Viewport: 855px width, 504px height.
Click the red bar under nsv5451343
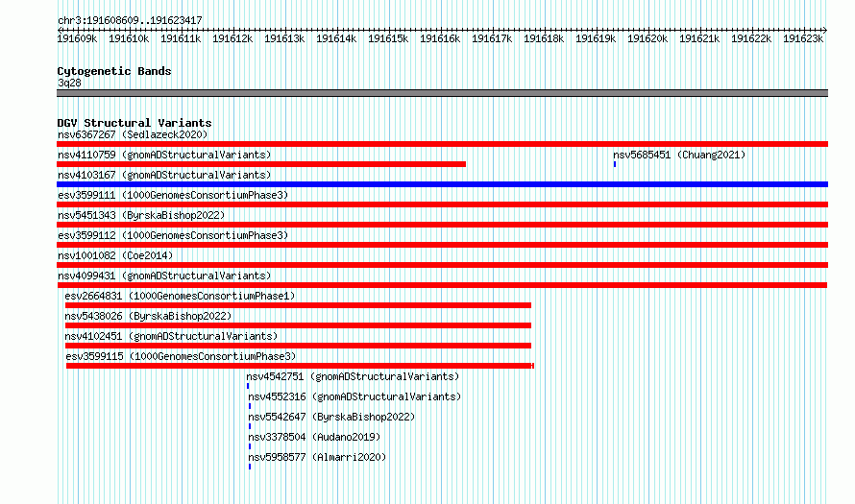pyautogui.click(x=442, y=225)
